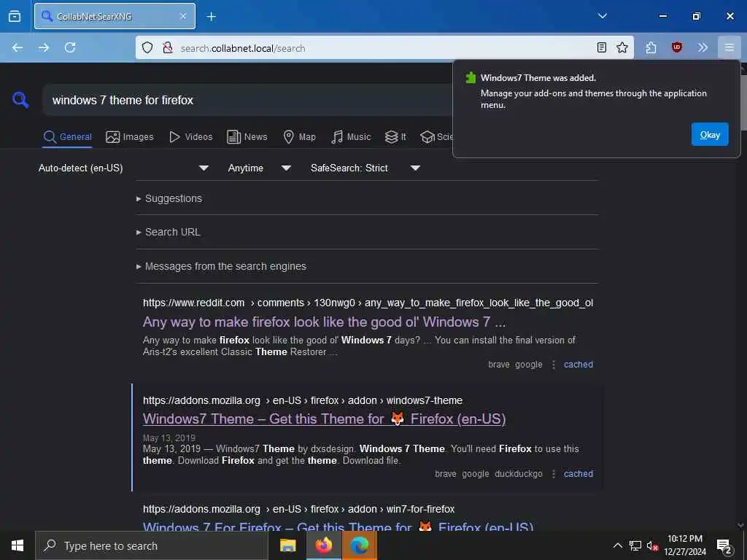747x560 pixels.
Task: Open the taskbar clock showing 10:12 PM
Action: tap(685, 545)
